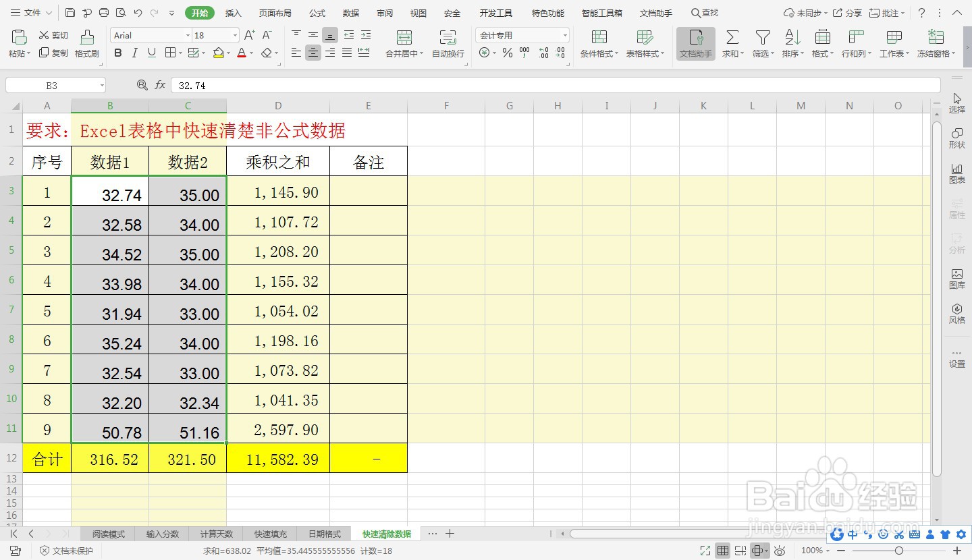The image size is (972, 560).
Task: Click the 文档未保护 status bar button
Action: pos(66,551)
